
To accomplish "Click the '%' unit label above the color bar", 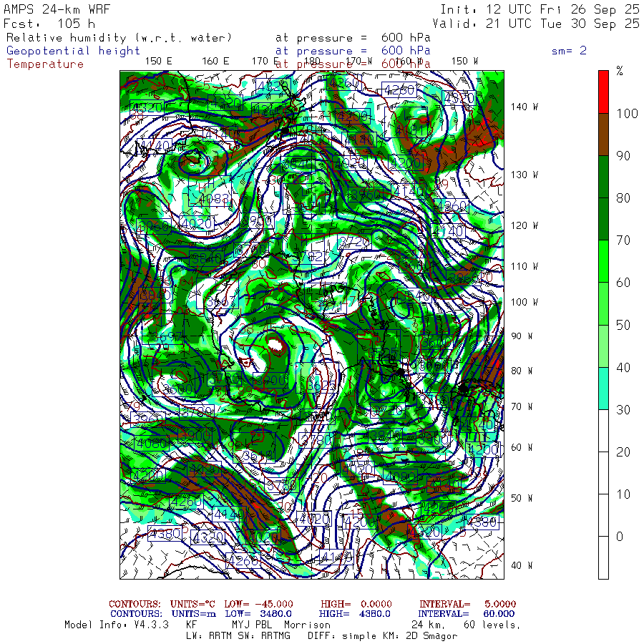I will [620, 71].
